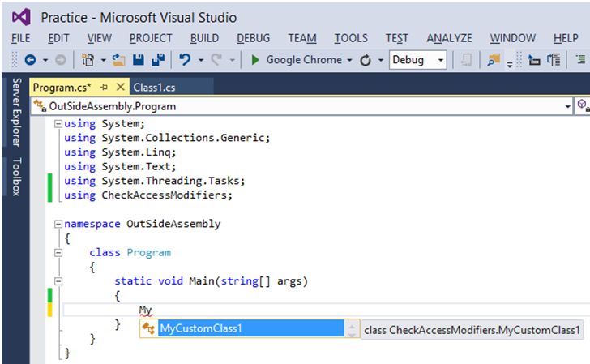Collapse the OutSideAssembly namespace block
590x364 pixels.
[57, 224]
